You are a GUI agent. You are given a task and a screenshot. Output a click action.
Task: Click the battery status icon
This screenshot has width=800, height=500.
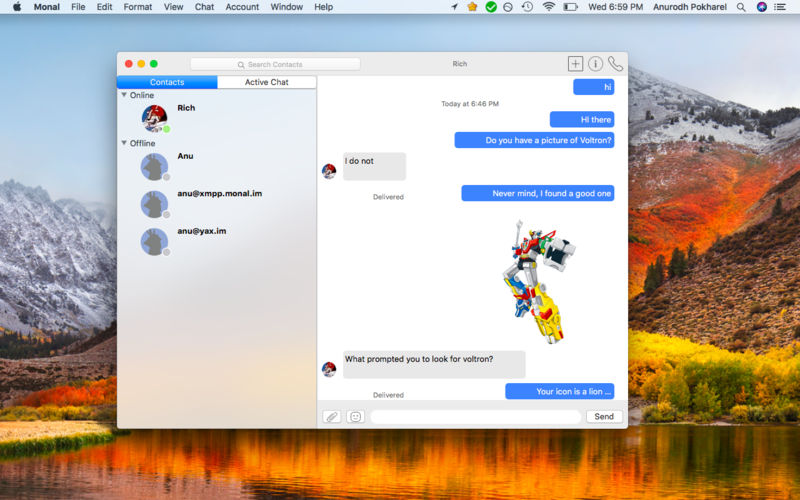point(570,7)
